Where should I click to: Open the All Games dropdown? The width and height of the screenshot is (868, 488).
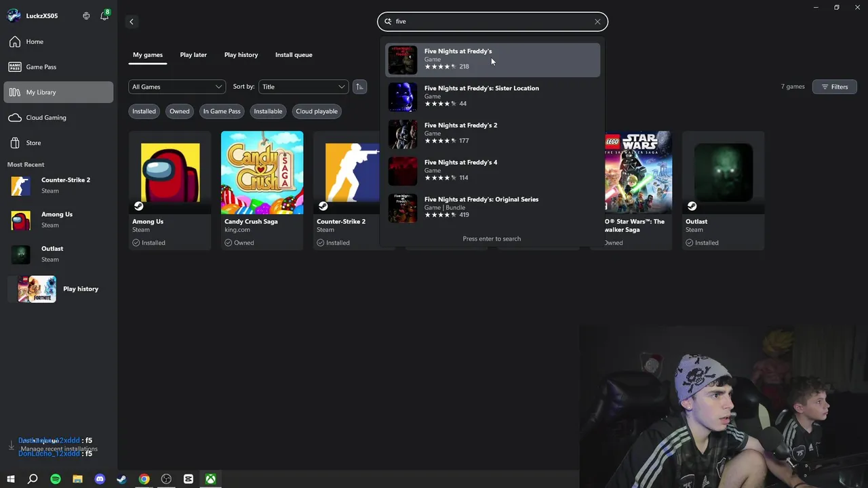pyautogui.click(x=177, y=87)
